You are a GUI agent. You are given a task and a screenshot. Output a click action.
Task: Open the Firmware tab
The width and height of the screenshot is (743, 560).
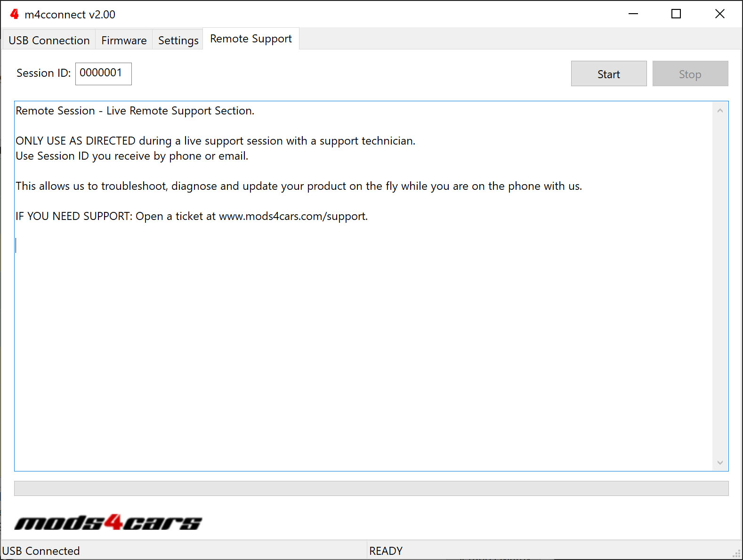click(124, 41)
